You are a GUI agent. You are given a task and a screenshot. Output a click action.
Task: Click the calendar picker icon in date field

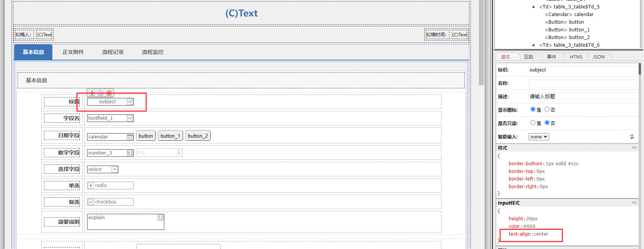click(x=130, y=137)
